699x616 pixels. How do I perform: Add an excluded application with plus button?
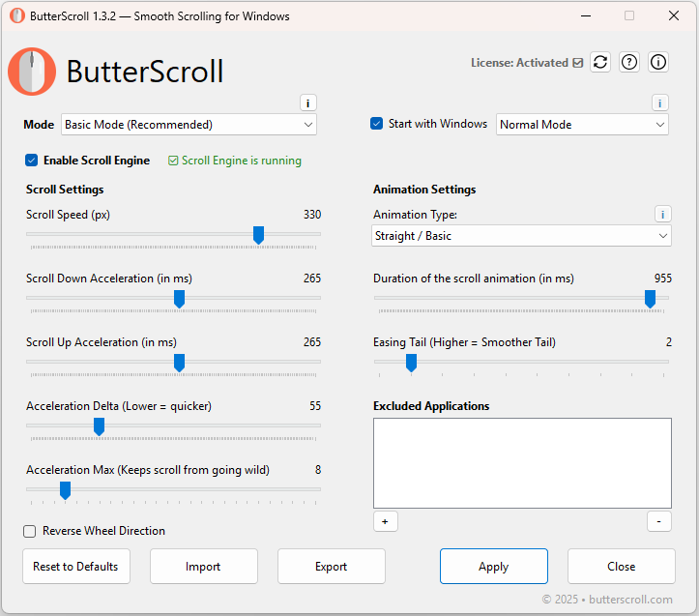tap(385, 521)
